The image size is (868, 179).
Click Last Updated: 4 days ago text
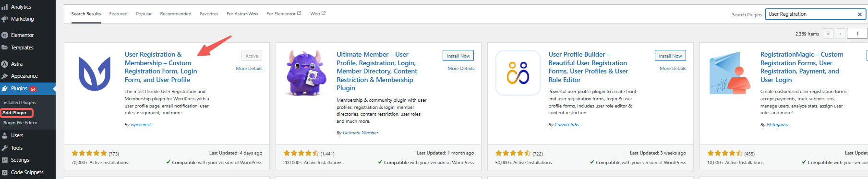236,153
